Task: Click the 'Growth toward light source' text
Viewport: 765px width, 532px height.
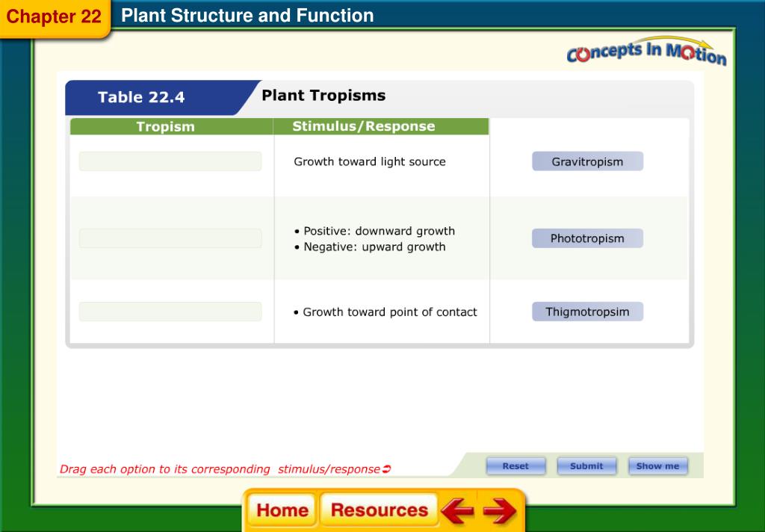Action: coord(370,161)
